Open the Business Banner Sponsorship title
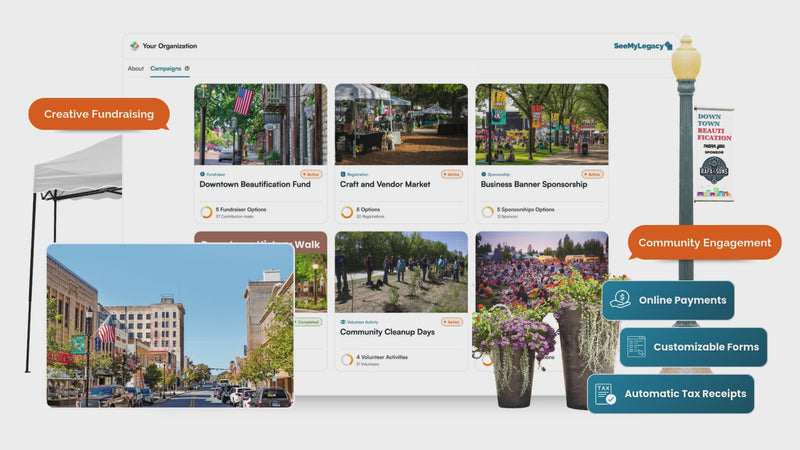The image size is (800, 450). (x=533, y=185)
